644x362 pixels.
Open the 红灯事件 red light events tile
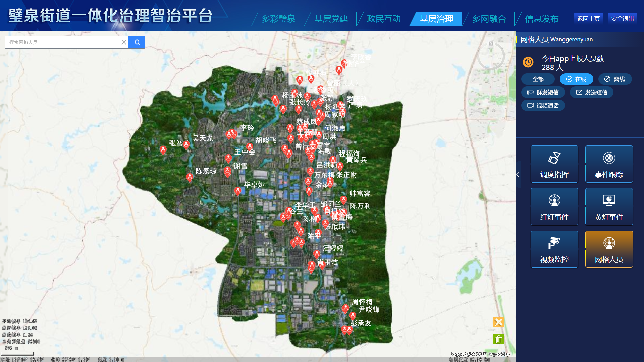[x=554, y=206]
